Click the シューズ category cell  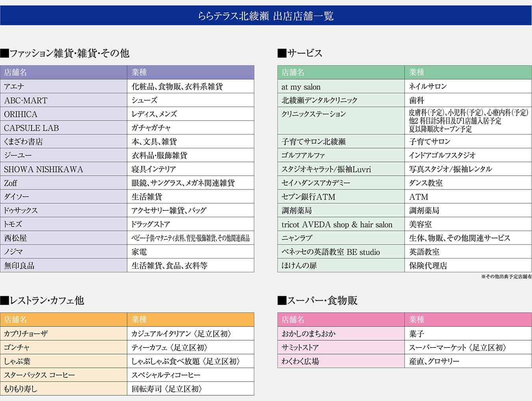[x=191, y=100]
